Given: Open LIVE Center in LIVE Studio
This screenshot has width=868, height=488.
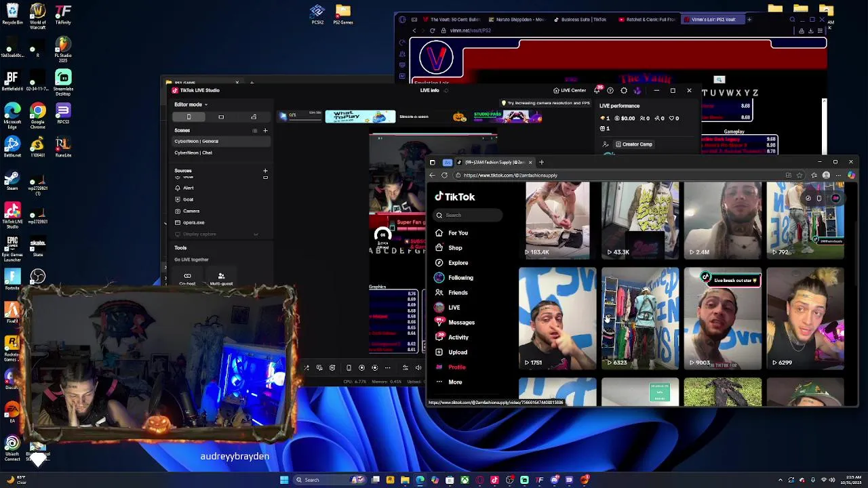Looking at the screenshot, I should (570, 90).
